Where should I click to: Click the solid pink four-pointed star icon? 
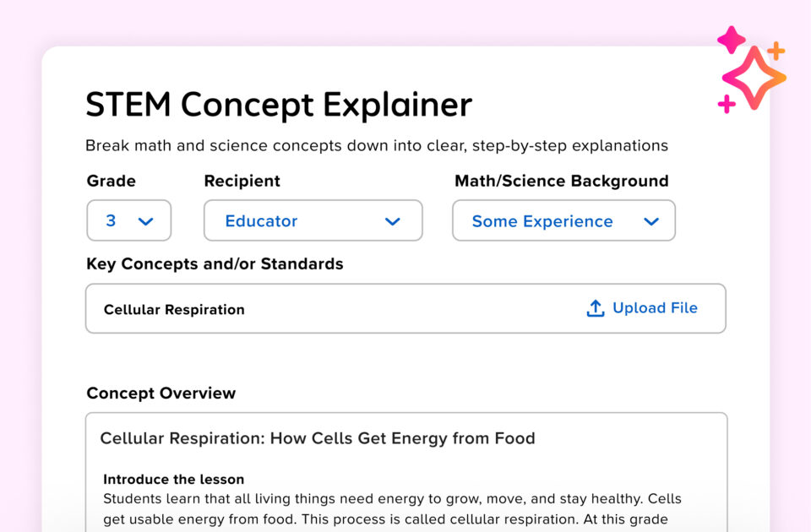[732, 40]
